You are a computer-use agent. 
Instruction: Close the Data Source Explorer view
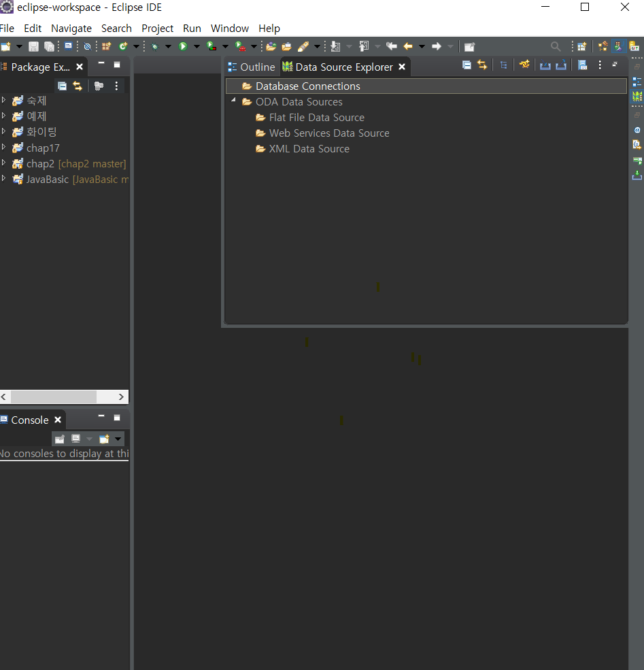point(402,67)
